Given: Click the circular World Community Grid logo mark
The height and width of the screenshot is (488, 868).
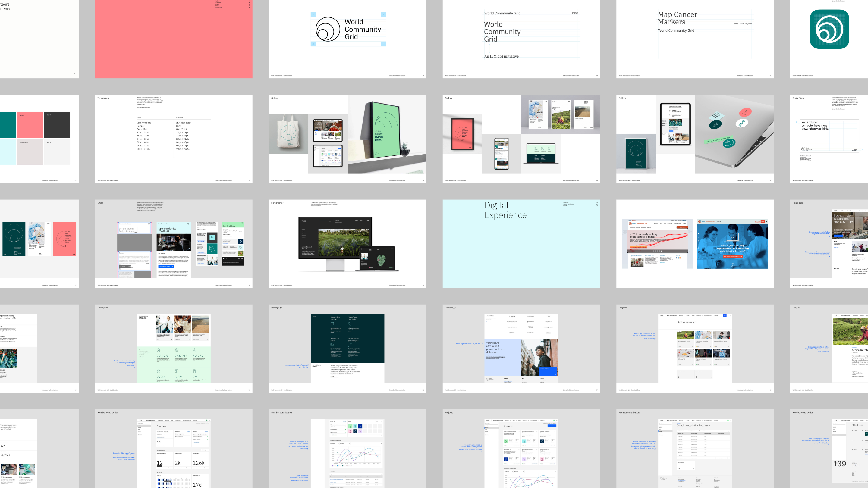Looking at the screenshot, I should (x=328, y=29).
